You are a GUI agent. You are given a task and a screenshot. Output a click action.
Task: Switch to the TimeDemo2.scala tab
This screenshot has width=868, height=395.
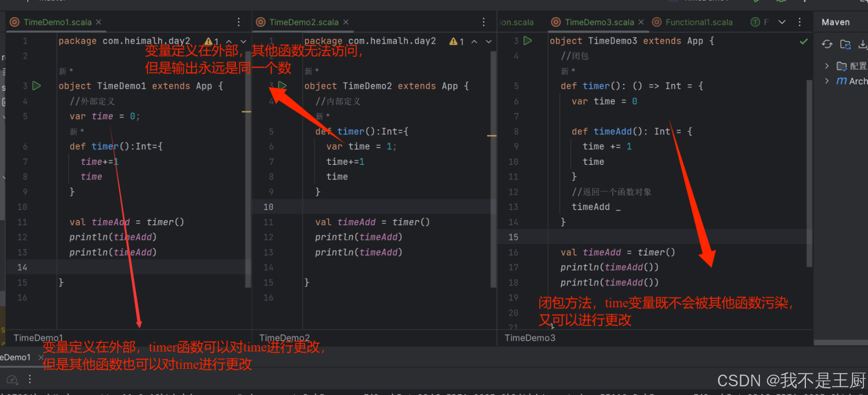pyautogui.click(x=304, y=22)
